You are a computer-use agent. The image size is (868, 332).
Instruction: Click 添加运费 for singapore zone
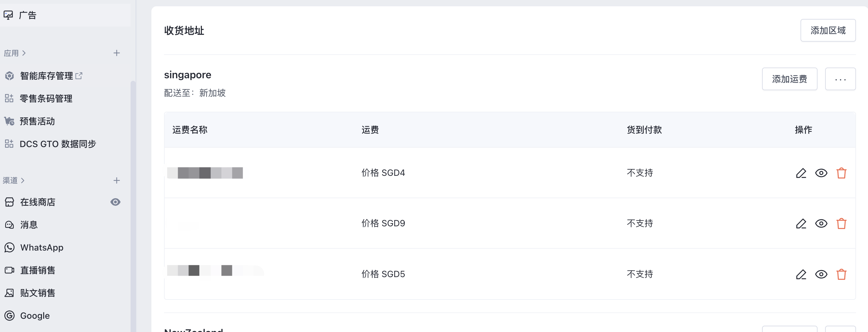point(789,79)
